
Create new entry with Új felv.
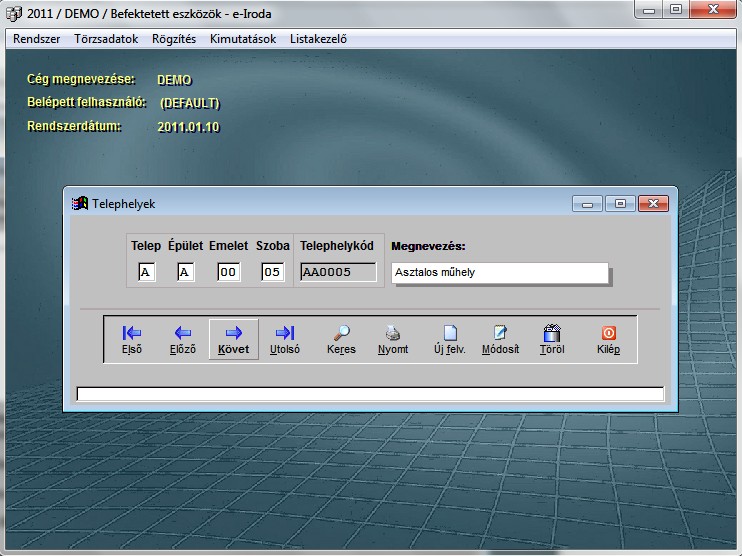tap(450, 340)
